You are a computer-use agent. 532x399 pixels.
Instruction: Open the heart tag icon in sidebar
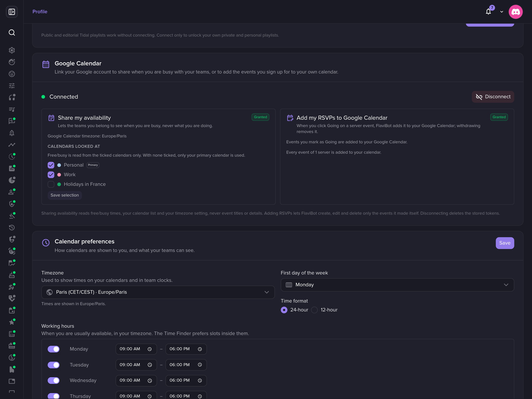point(12,299)
